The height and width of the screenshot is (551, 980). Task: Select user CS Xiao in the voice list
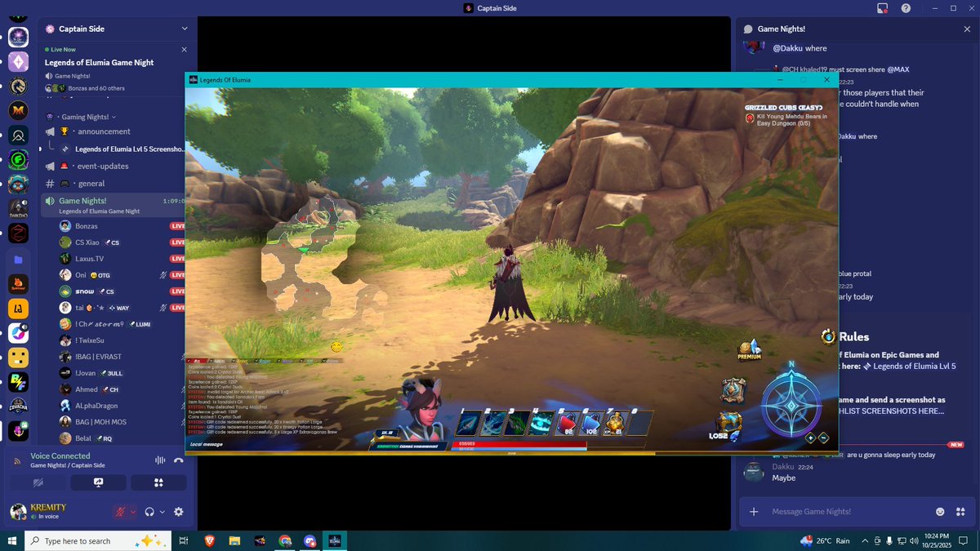pyautogui.click(x=87, y=242)
